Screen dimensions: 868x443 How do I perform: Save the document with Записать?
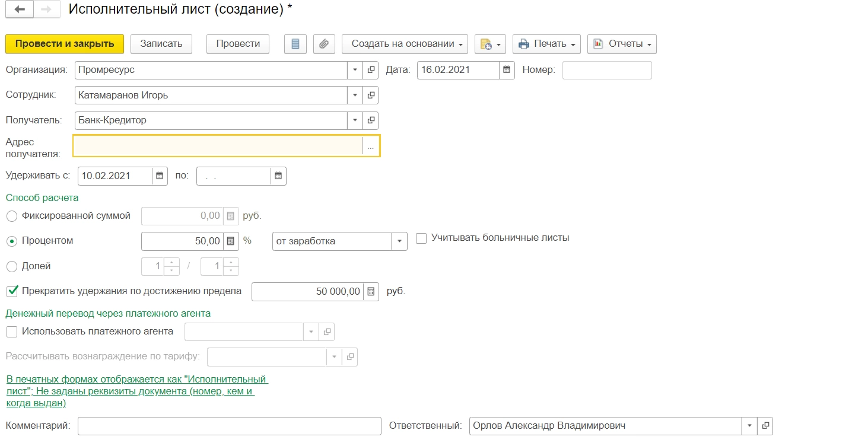click(x=161, y=44)
